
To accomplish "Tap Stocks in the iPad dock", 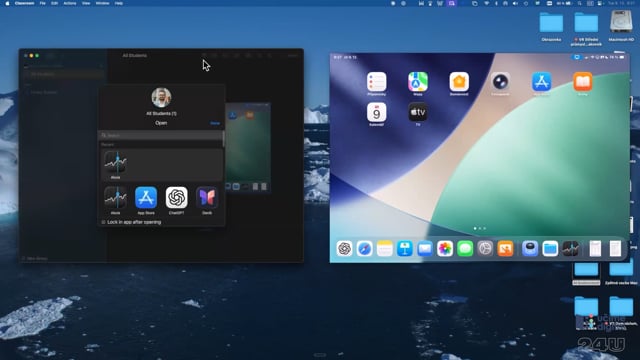I will pyautogui.click(x=570, y=249).
